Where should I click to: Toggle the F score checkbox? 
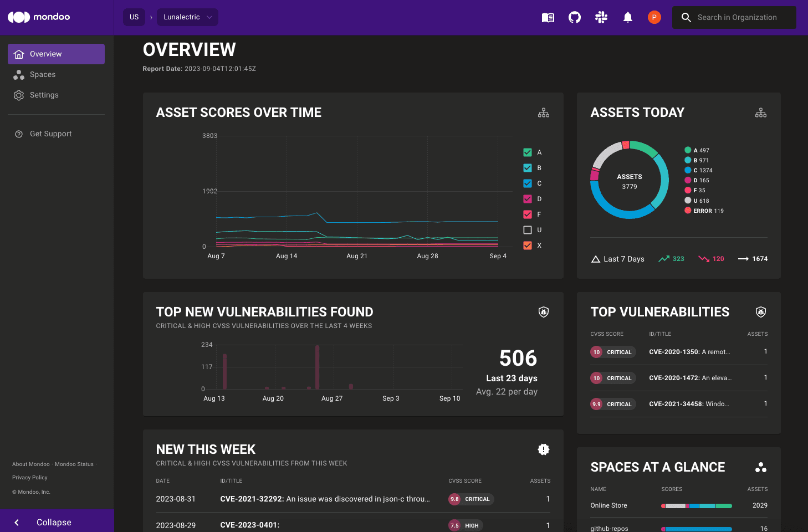[x=528, y=214]
